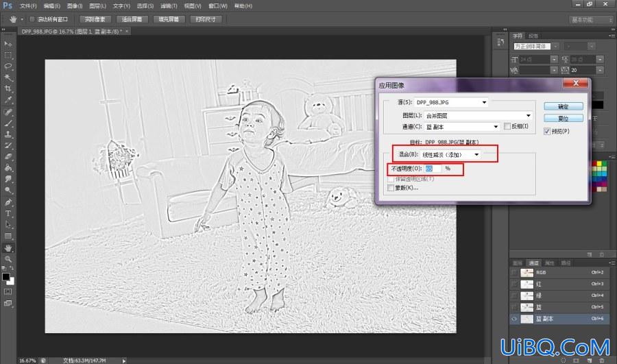The width and height of the screenshot is (617, 364).
Task: Open the tracking value dropdown showing 20
Action: [600, 70]
